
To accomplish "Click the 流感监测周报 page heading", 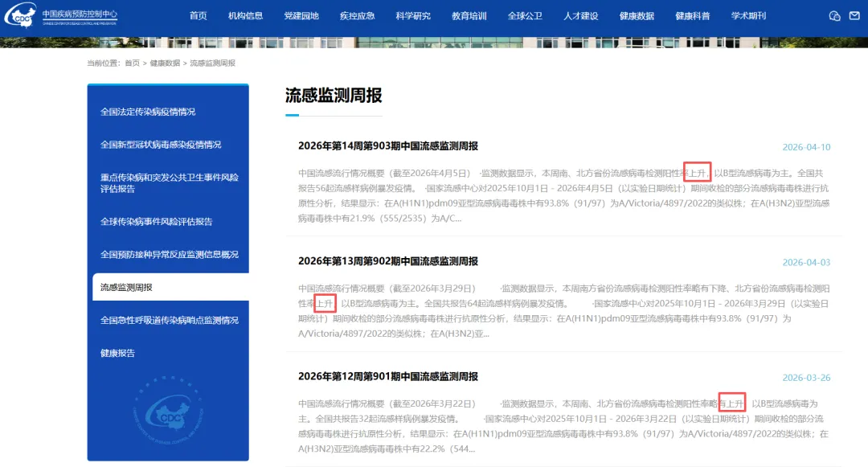I will click(334, 95).
